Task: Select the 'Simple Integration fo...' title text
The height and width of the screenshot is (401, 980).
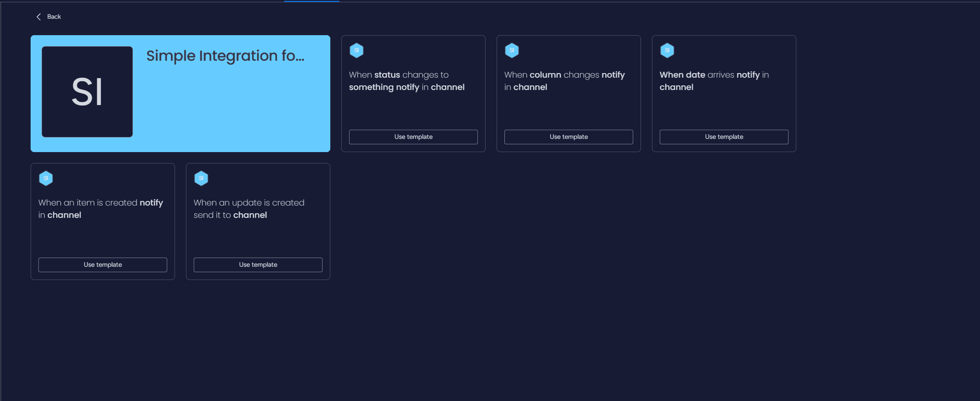Action: [x=225, y=56]
